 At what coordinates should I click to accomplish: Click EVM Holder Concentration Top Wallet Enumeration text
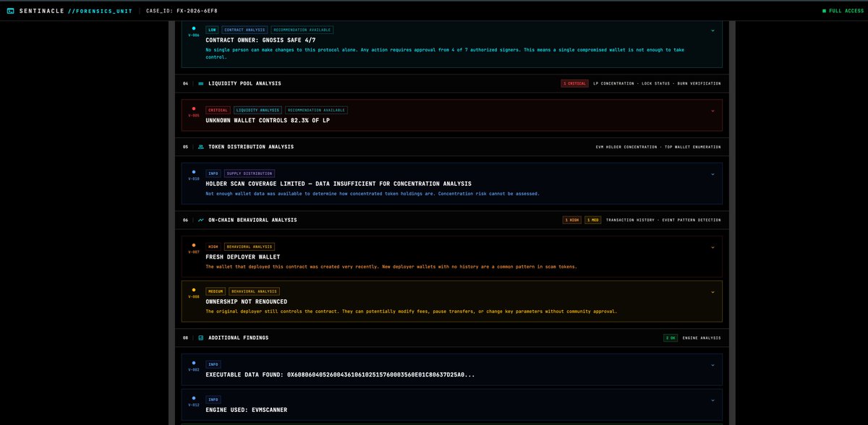tap(658, 147)
